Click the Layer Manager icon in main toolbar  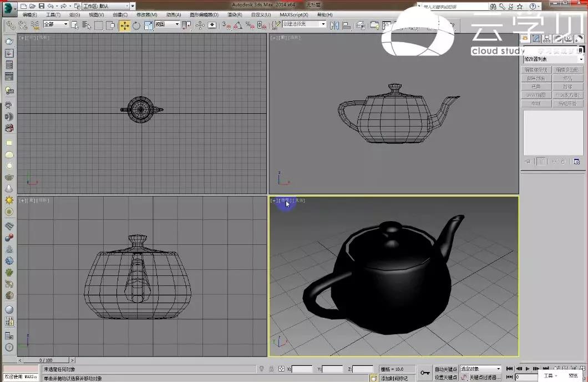[361, 25]
